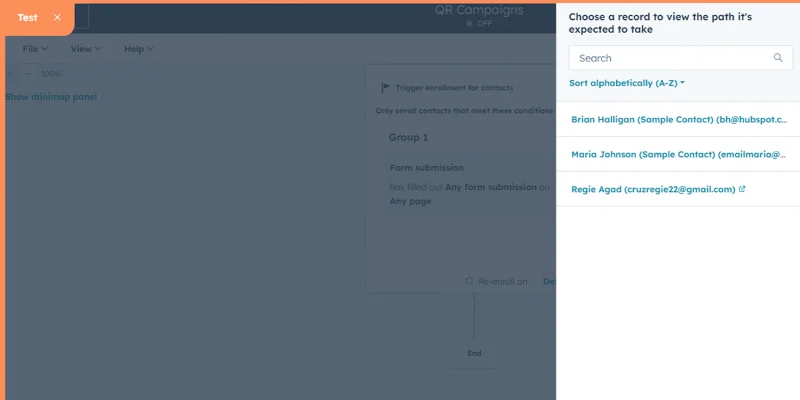
Task: Focus the record Search field
Action: tap(681, 58)
